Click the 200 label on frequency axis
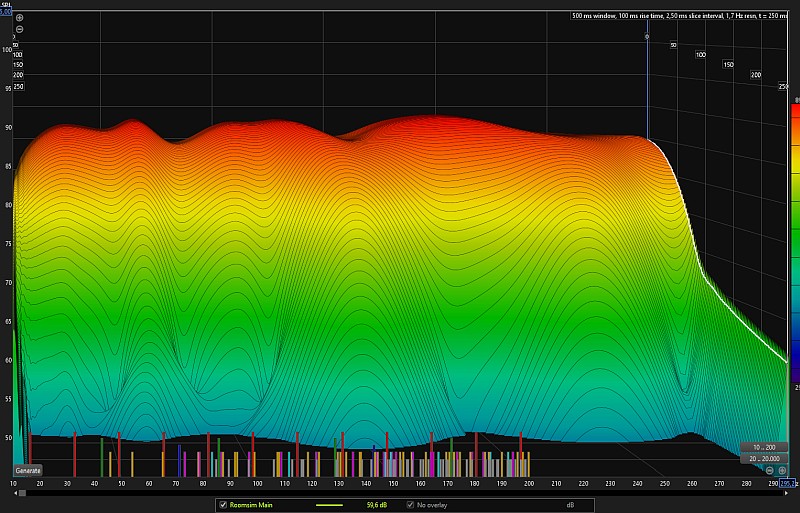This screenshot has height=513, width=800. tap(529, 483)
